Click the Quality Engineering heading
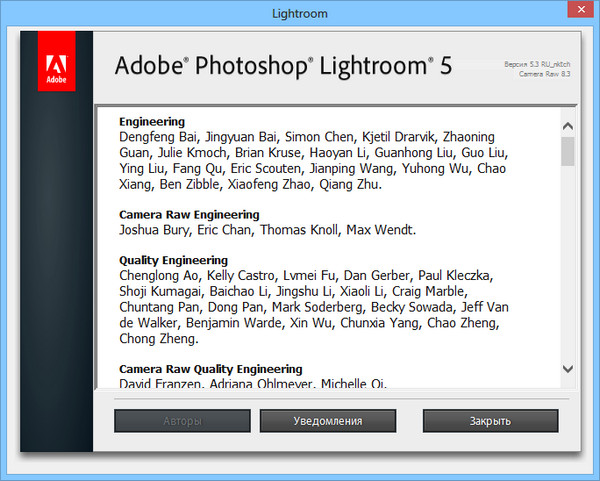Viewport: 600px width, 481px height. click(x=173, y=260)
